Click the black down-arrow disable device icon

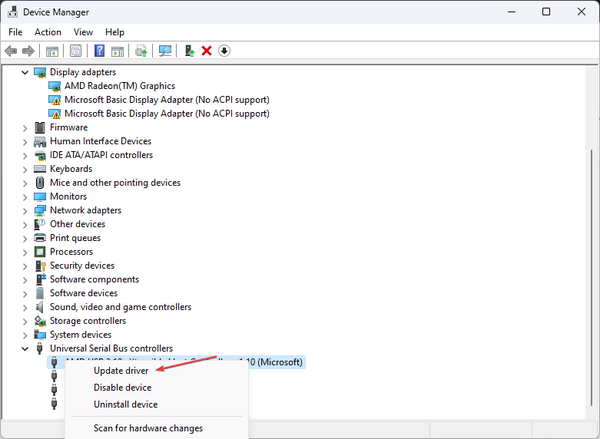224,51
